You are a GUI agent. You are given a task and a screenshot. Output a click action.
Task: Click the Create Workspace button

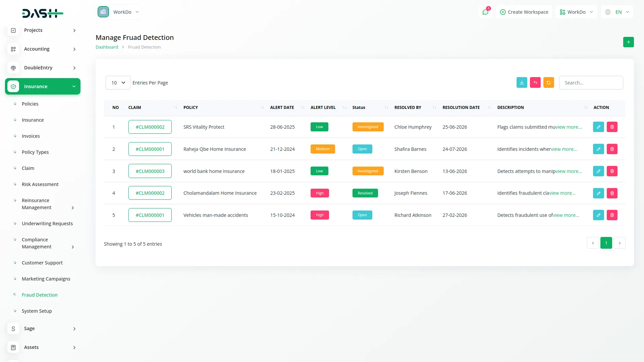524,12
